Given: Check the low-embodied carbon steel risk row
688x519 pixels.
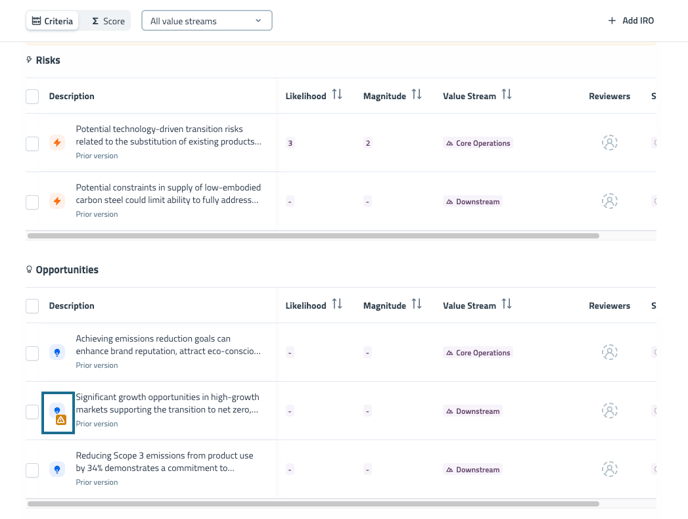Looking at the screenshot, I should pyautogui.click(x=32, y=202).
